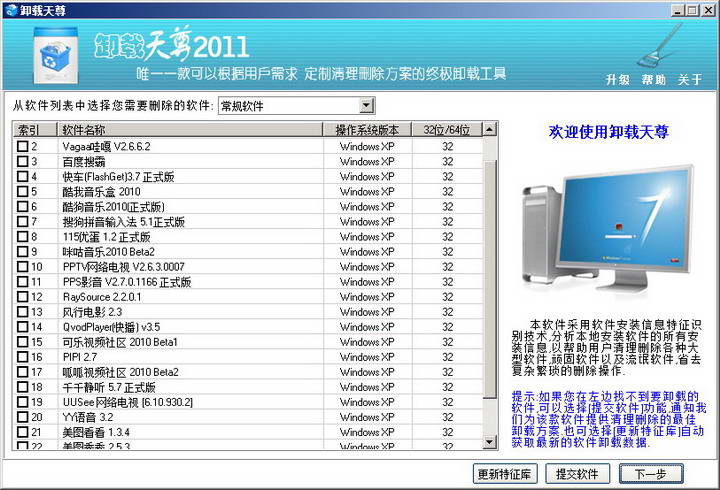Image resolution: width=720 pixels, height=490 pixels.
Task: Click the recycle bin app logo
Action: tap(56, 55)
